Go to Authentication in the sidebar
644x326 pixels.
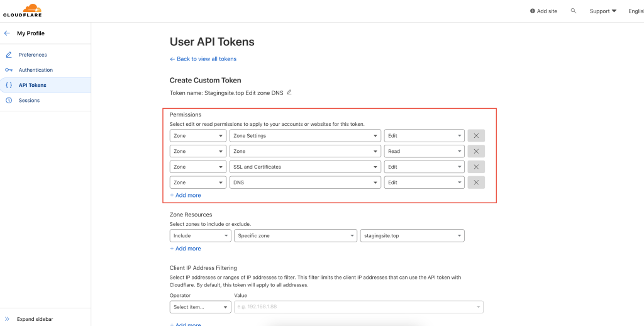click(35, 70)
